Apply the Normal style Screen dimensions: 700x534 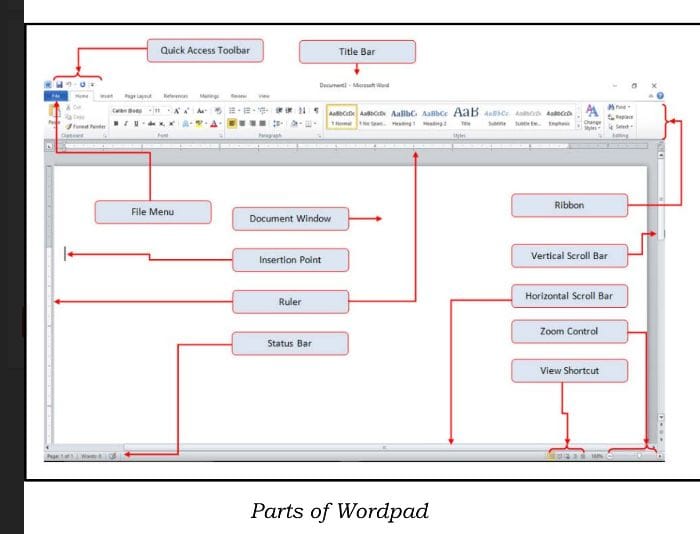click(342, 117)
